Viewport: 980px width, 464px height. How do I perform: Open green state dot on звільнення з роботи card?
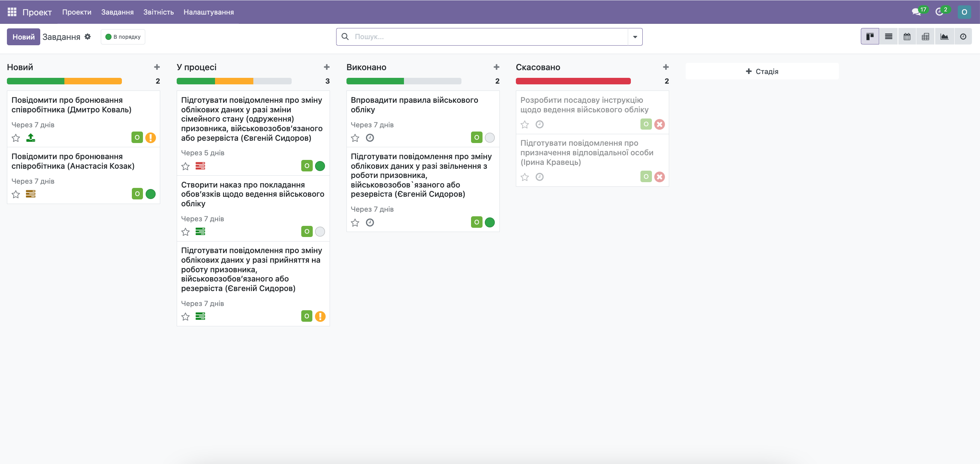click(x=490, y=222)
